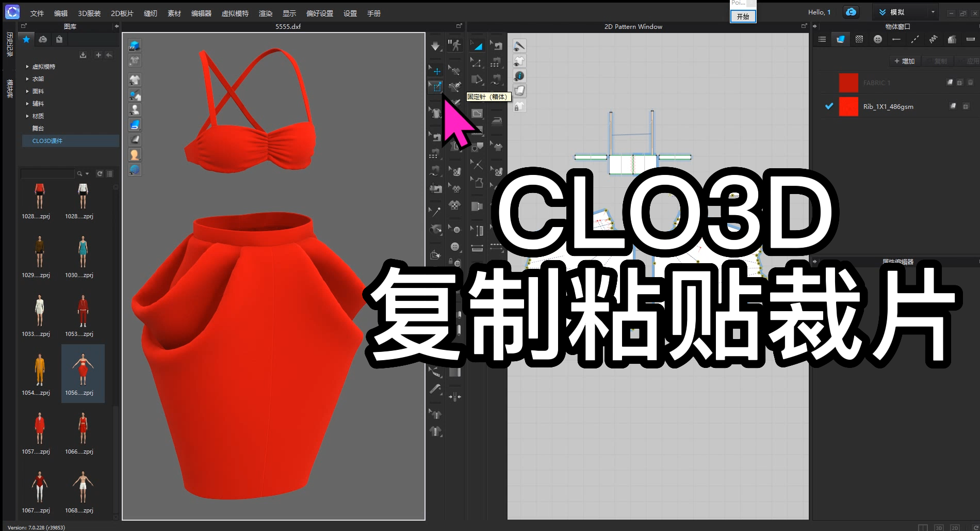The width and height of the screenshot is (980, 531).
Task: Click the walking avatar animation icon
Action: point(454,45)
